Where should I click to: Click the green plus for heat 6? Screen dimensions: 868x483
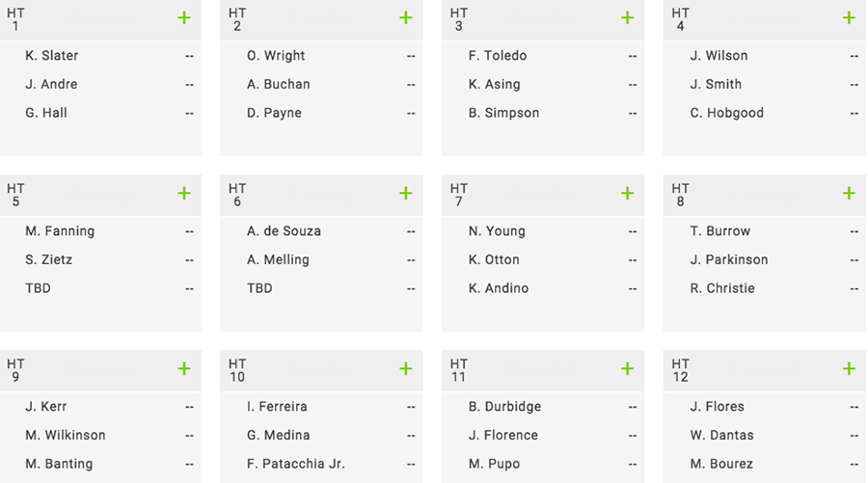pos(405,193)
